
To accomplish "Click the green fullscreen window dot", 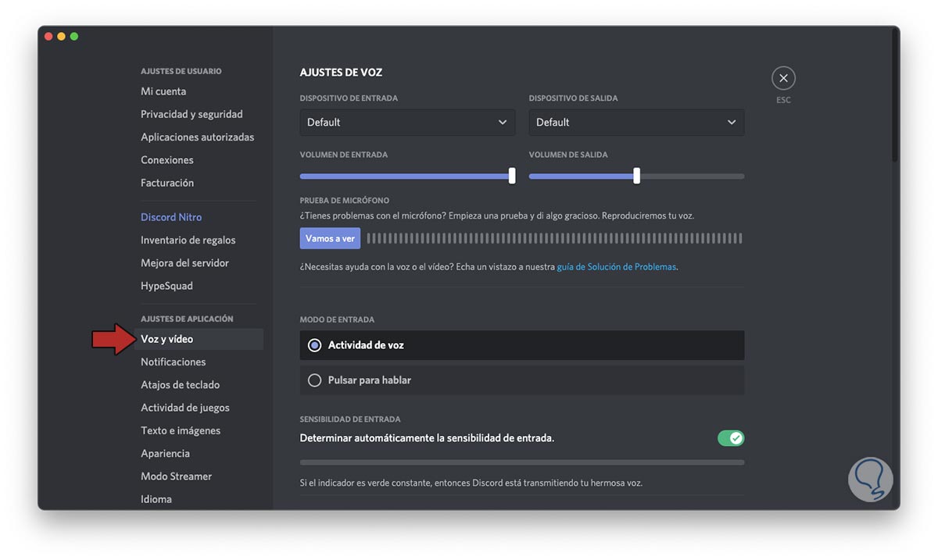I will pyautogui.click(x=73, y=37).
